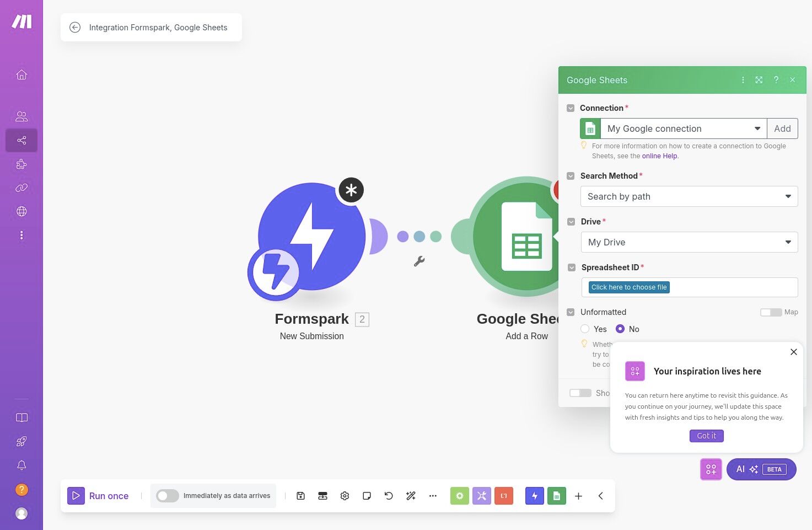Open the three-dot menu in Google Sheets panel
The image size is (812, 530).
click(743, 79)
